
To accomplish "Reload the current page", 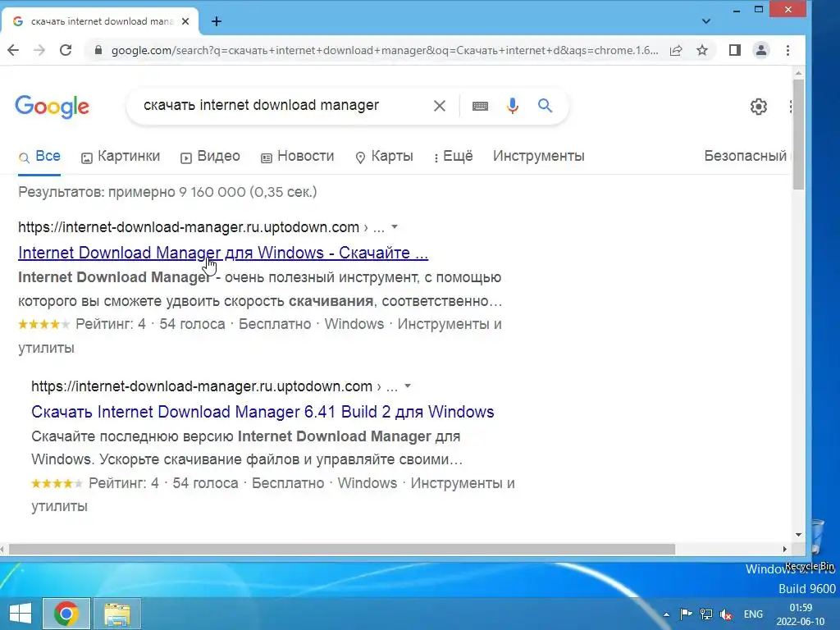I will pyautogui.click(x=66, y=50).
